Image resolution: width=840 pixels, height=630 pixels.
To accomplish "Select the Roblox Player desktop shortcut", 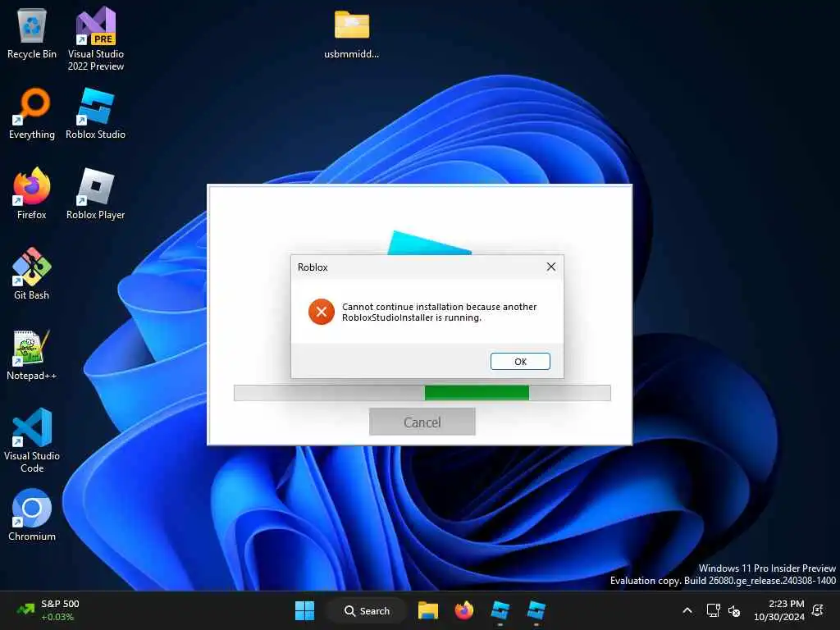I will (x=95, y=194).
